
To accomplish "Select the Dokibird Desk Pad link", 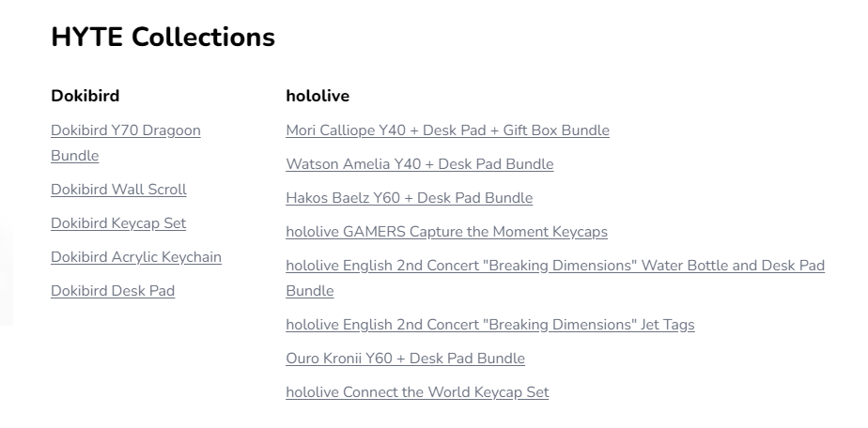I will point(113,291).
